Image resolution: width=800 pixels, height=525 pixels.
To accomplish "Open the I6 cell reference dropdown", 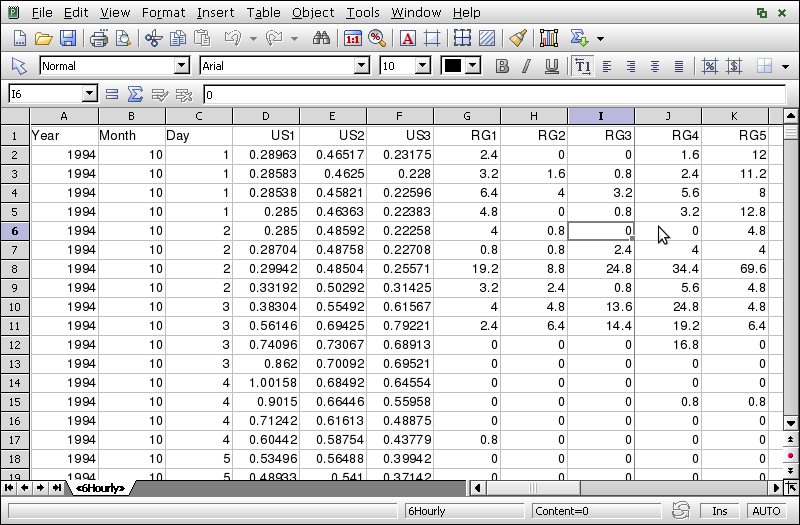I will [89, 94].
